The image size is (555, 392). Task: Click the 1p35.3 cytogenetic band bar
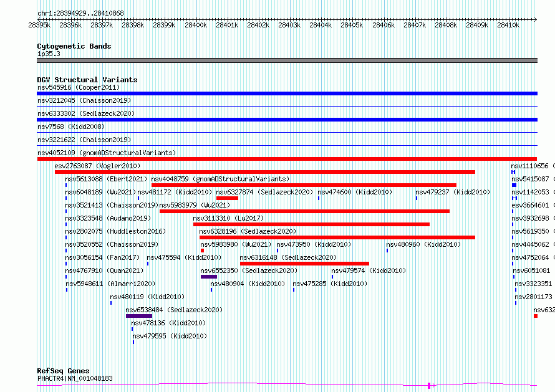287,60
